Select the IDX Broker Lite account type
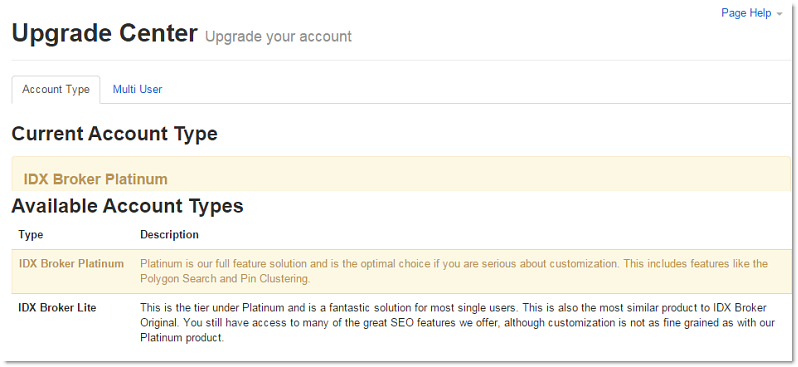 pos(58,307)
